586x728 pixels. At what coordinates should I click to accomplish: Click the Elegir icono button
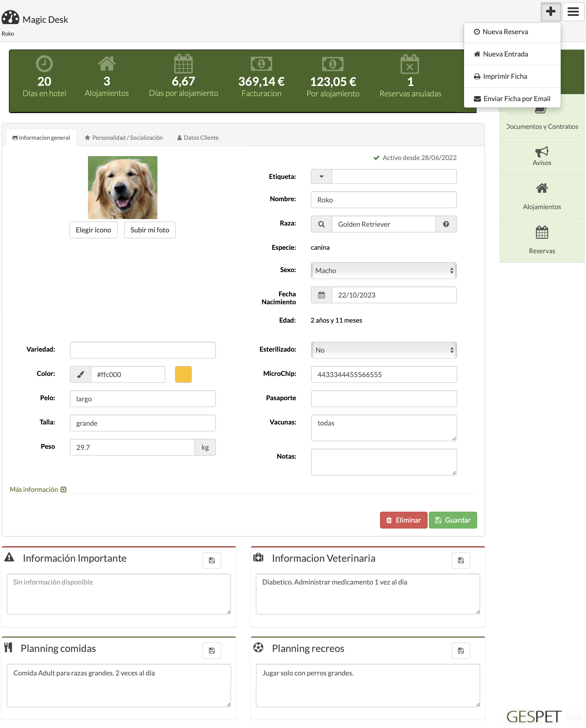[x=93, y=230]
